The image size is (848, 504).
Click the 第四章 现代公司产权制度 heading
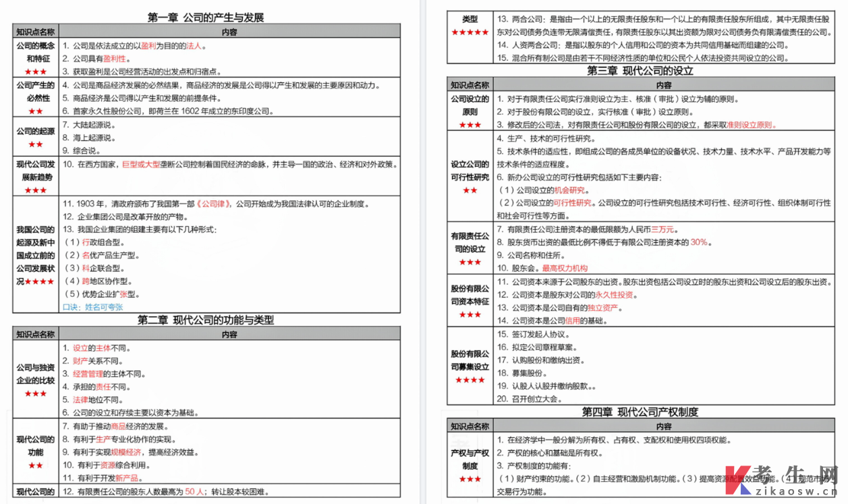pos(640,412)
